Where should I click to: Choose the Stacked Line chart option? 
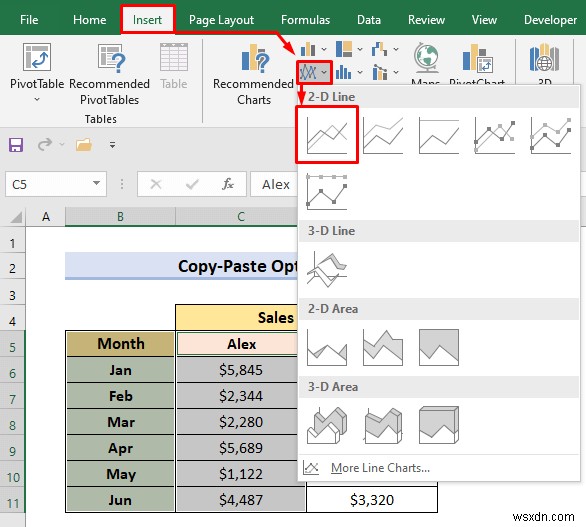pyautogui.click(x=383, y=135)
